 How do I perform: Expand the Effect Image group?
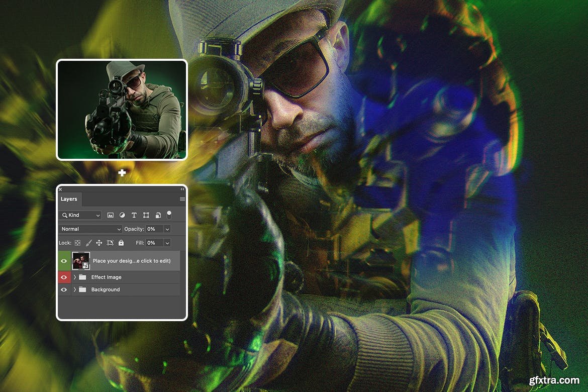[75, 277]
